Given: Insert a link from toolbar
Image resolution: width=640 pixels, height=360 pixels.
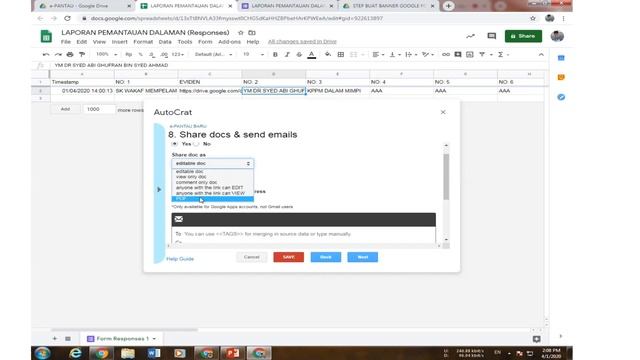Looking at the screenshot, I should click(x=446, y=54).
